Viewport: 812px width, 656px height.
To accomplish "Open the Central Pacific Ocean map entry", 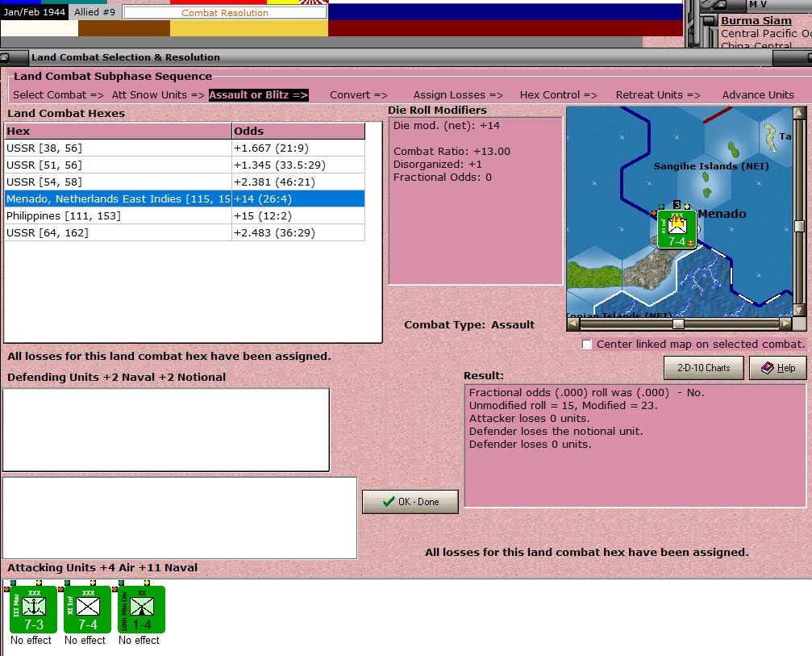I will coord(766,34).
